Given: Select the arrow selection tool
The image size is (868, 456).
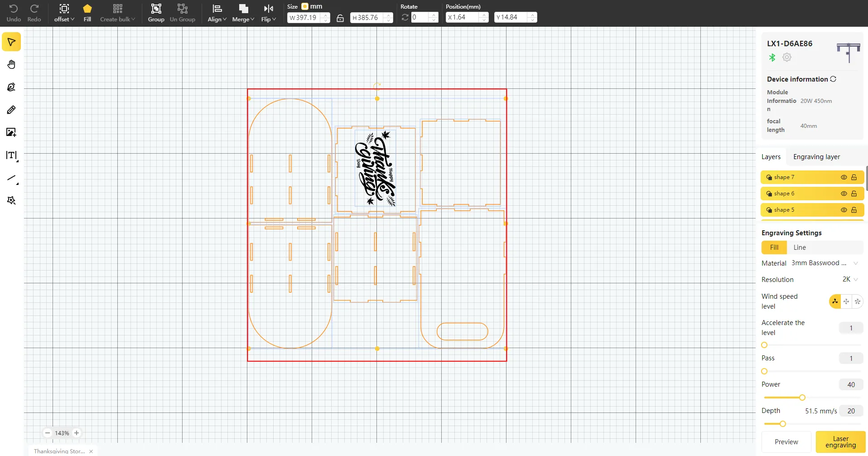Looking at the screenshot, I should 11,42.
